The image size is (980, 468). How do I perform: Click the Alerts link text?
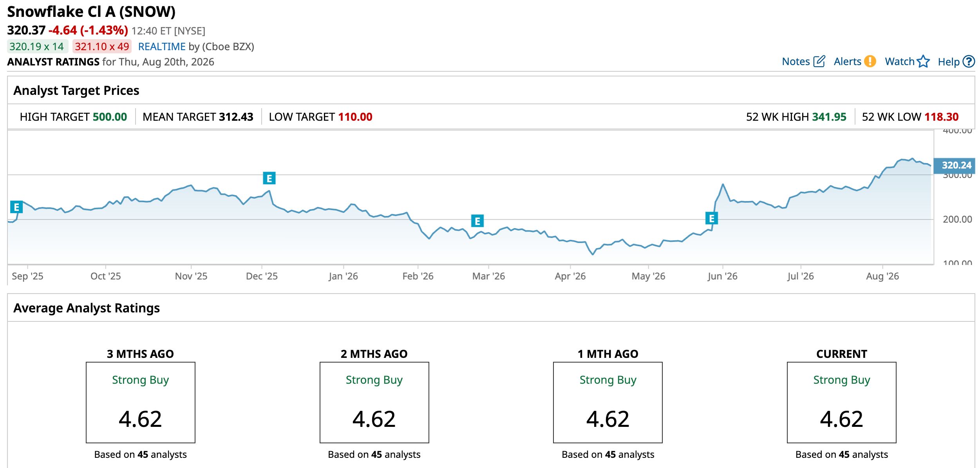pyautogui.click(x=847, y=62)
